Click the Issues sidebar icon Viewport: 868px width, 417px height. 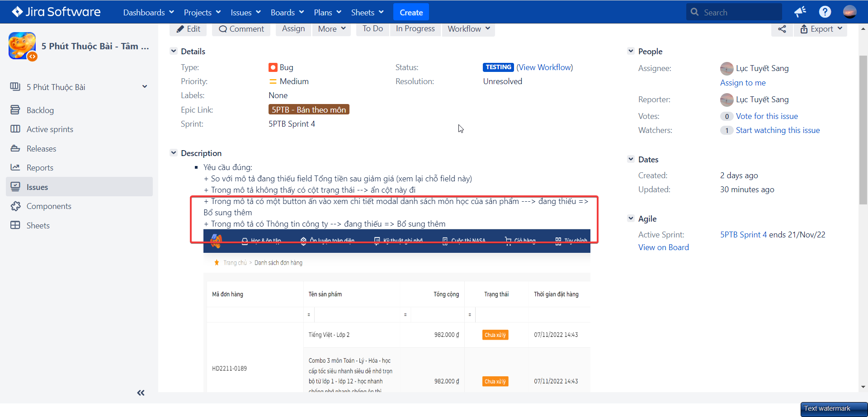(x=15, y=187)
